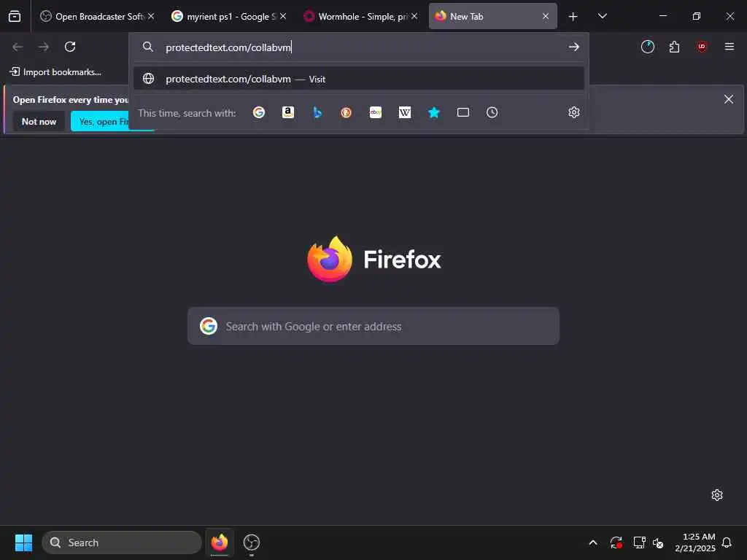747x560 pixels.
Task: Open network display tray icon
Action: 639,542
